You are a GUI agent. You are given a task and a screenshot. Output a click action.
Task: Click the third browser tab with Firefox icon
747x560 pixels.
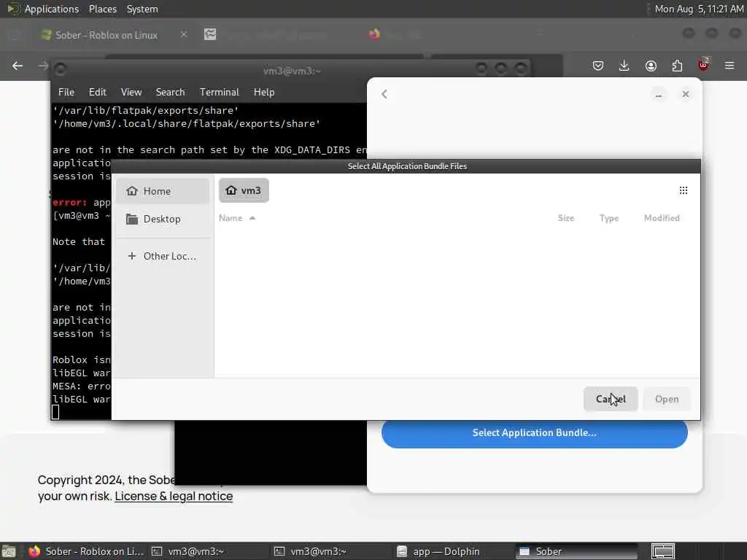pos(374,34)
